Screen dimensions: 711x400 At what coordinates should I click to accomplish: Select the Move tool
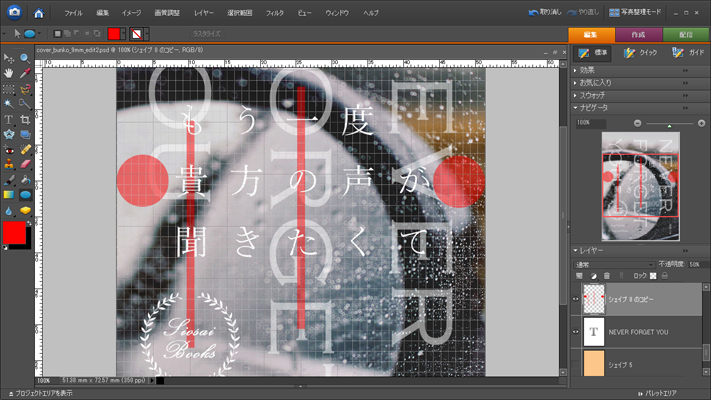coord(9,58)
